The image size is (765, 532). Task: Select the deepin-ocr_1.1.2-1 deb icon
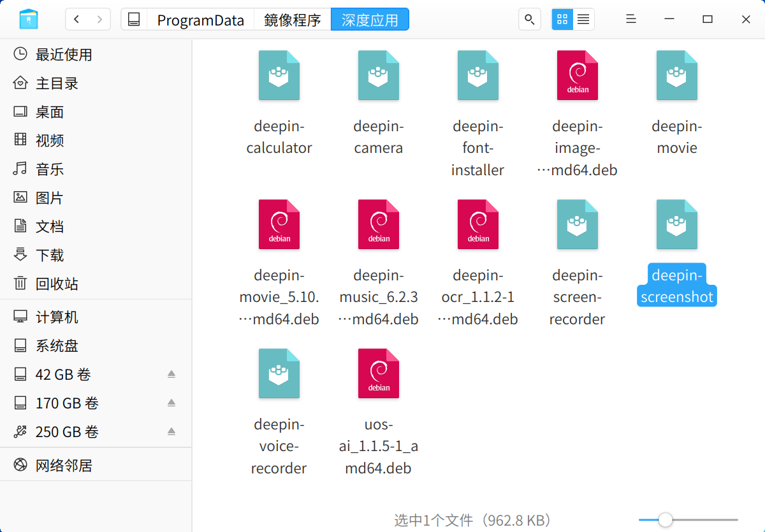(x=478, y=224)
